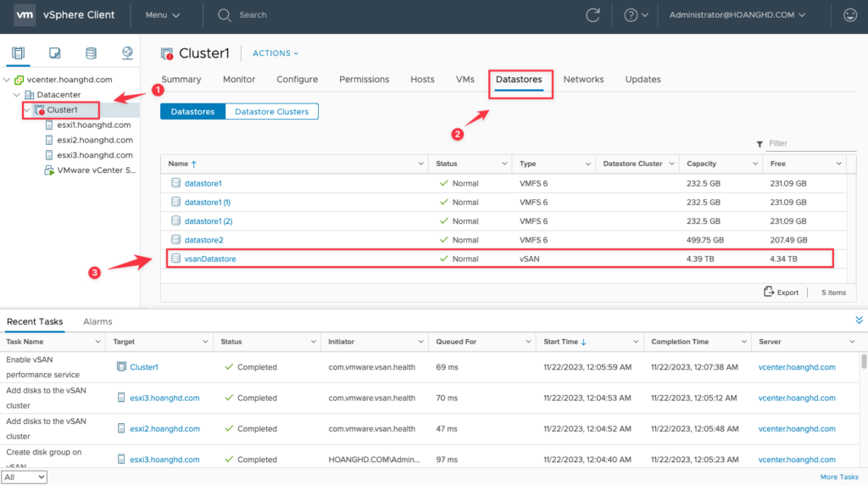Switch to the Configure tab
Viewport: 868px width, 485px height.
click(x=298, y=79)
